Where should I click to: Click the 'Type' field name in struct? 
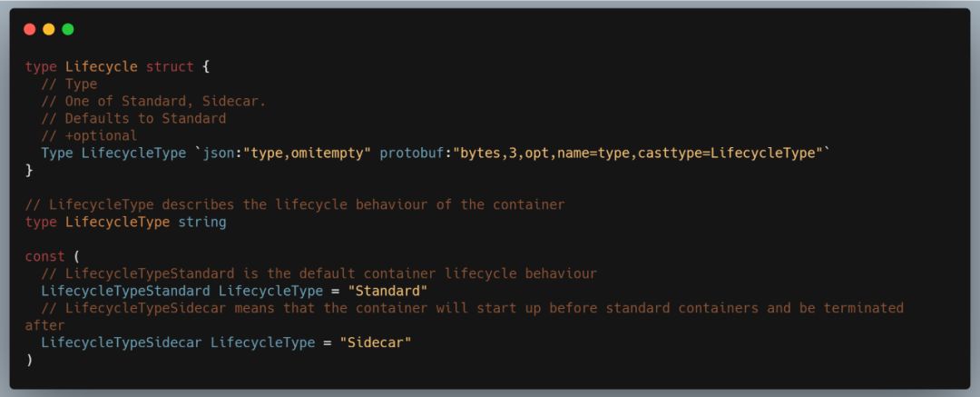(x=57, y=153)
